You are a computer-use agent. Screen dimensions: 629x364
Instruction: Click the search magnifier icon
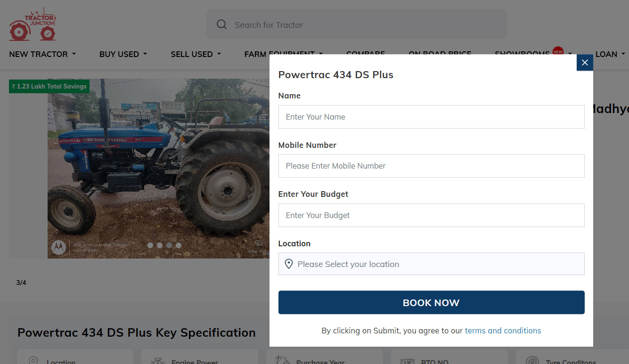221,24
